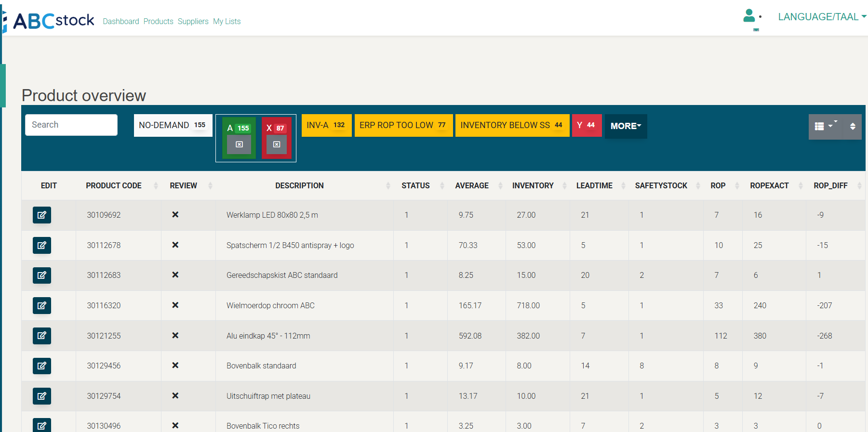The width and height of the screenshot is (868, 432).
Task: Open the Suppliers page
Action: 193,21
